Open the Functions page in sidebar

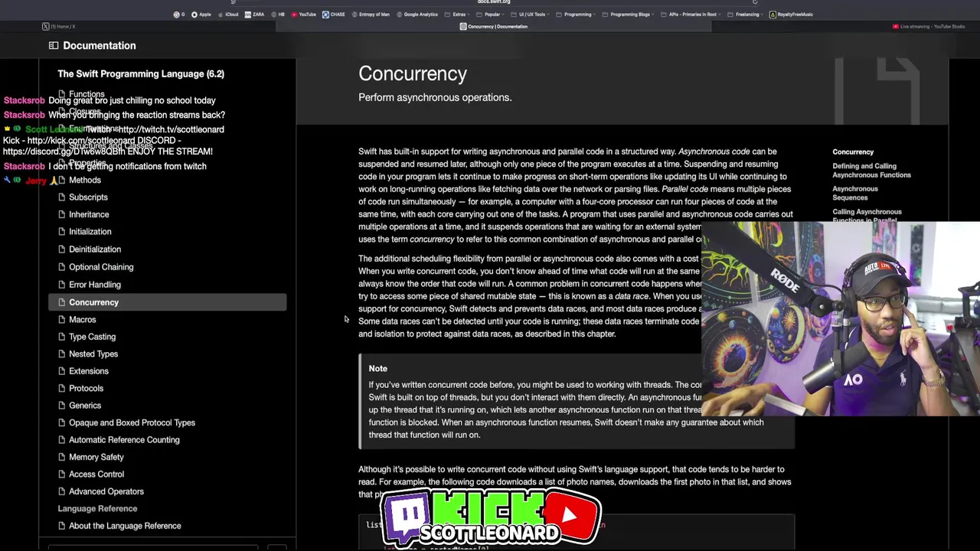[x=87, y=94]
